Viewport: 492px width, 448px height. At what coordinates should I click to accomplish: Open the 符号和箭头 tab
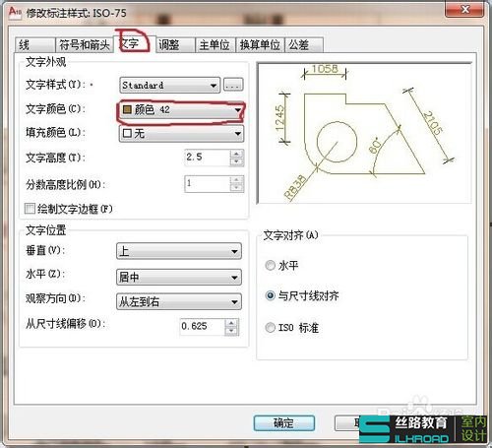point(85,44)
